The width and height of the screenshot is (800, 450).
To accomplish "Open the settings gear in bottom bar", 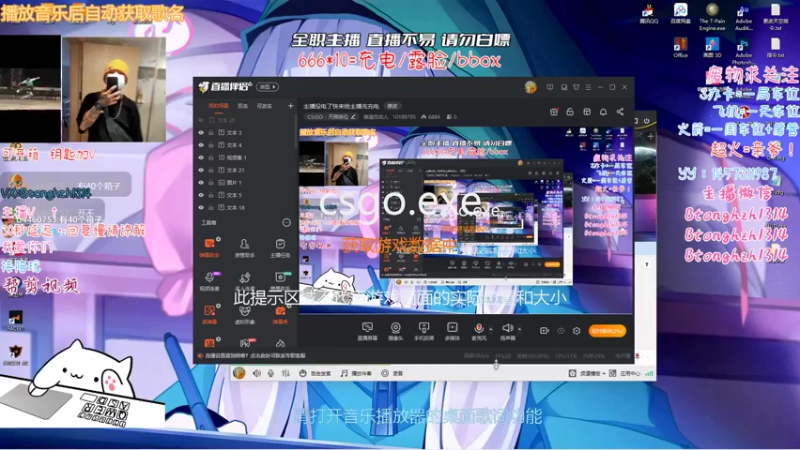I will pyautogui.click(x=577, y=331).
